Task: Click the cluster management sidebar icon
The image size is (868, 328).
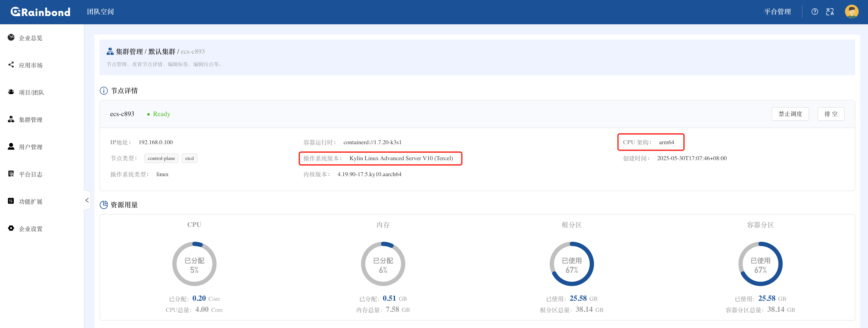Action: pyautogui.click(x=11, y=119)
